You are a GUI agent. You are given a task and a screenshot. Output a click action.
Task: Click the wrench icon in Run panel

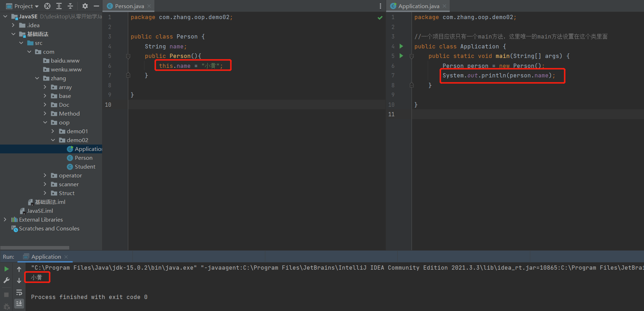6,280
